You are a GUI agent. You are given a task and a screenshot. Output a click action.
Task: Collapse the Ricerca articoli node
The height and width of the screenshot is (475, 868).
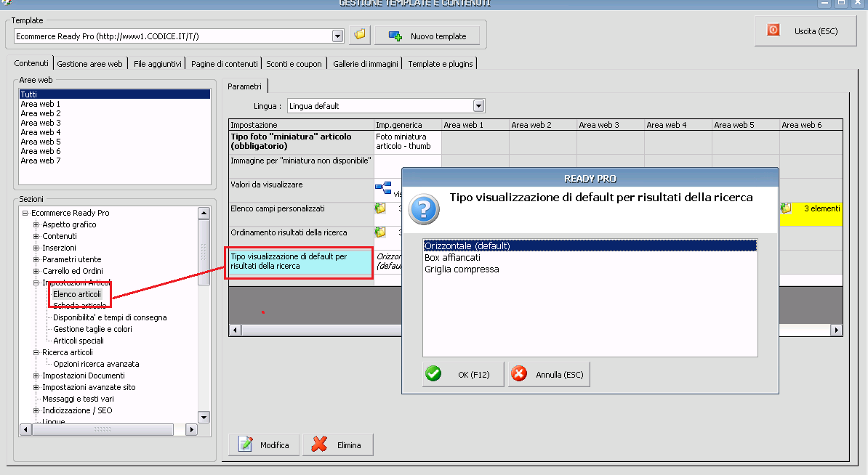(x=36, y=352)
